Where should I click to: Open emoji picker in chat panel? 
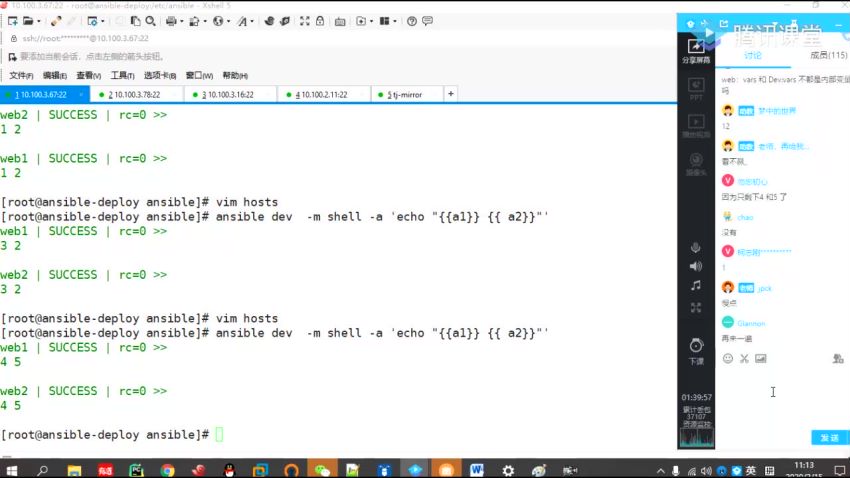(x=728, y=358)
